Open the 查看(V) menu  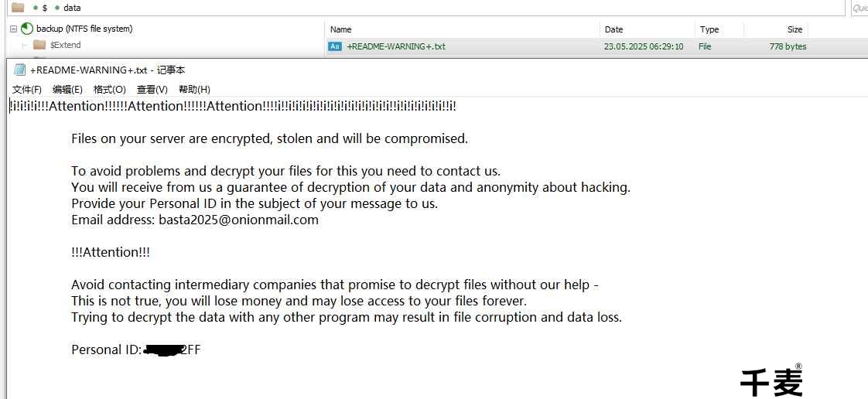point(152,90)
